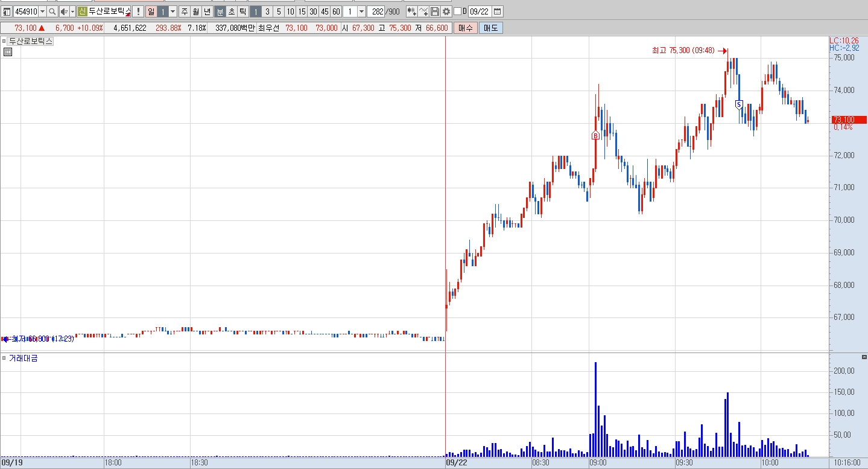Screen dimensions: 868x469
Task: Choose the 15-minute interval button
Action: pyautogui.click(x=302, y=11)
